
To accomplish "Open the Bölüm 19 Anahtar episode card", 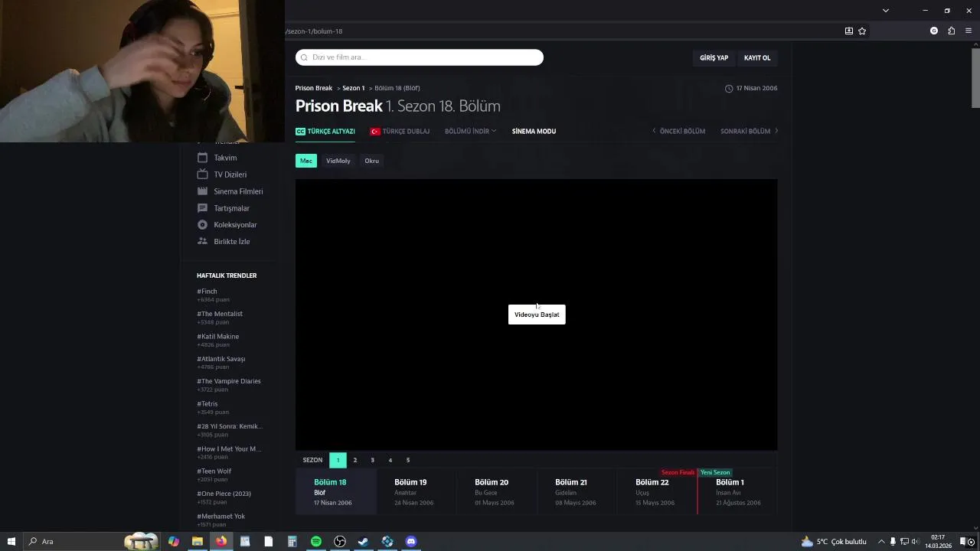I will (x=416, y=492).
